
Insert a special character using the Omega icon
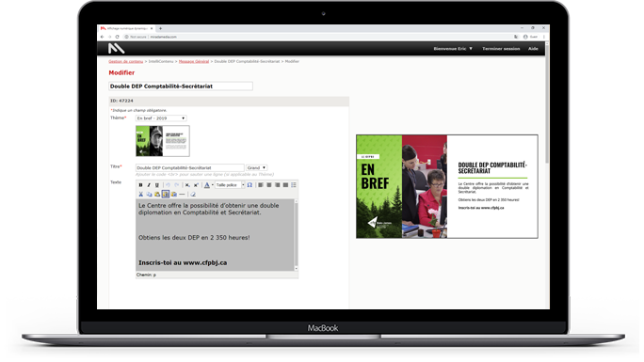tap(250, 185)
